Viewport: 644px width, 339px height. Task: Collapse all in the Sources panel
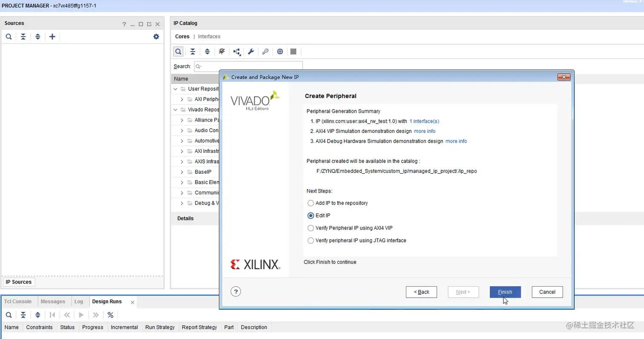[23, 37]
